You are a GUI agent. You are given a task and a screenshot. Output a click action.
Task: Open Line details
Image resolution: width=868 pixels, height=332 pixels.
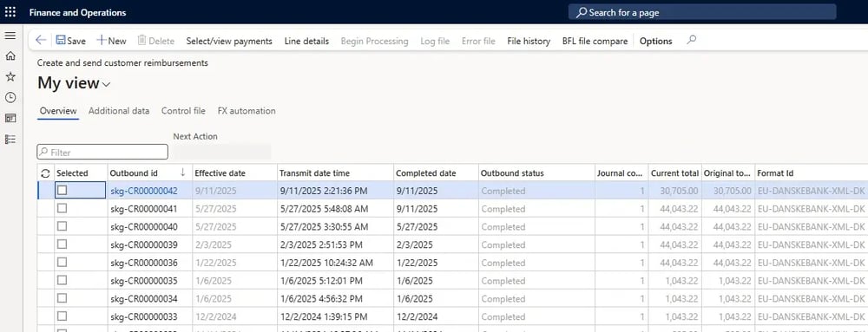[x=306, y=41]
